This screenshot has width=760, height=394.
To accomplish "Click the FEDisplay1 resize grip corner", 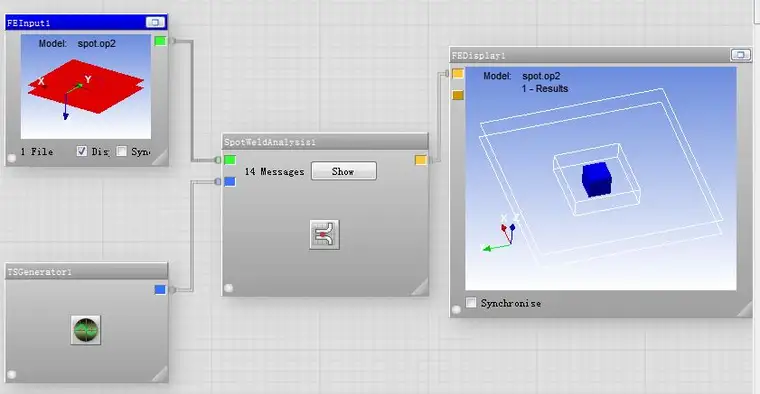I will tap(744, 309).
